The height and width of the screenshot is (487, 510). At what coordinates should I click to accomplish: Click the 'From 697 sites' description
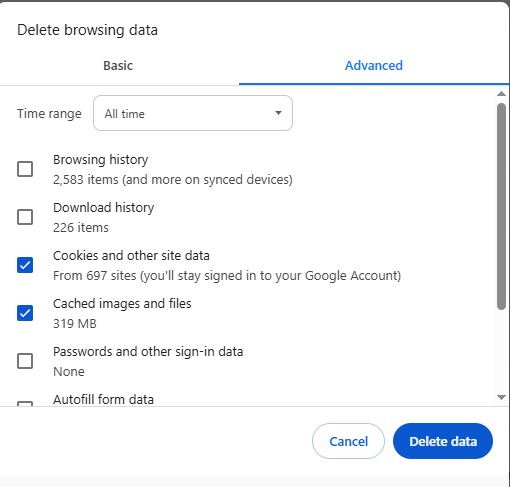click(227, 276)
